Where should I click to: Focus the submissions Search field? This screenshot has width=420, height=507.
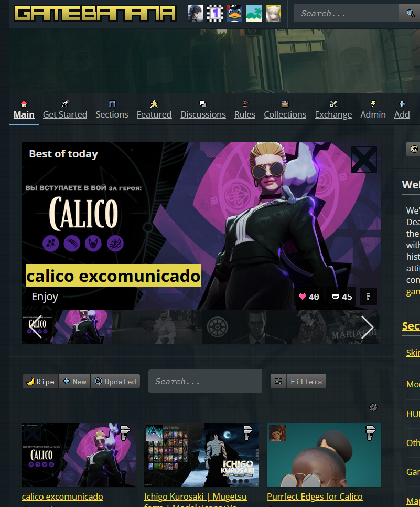click(x=205, y=381)
